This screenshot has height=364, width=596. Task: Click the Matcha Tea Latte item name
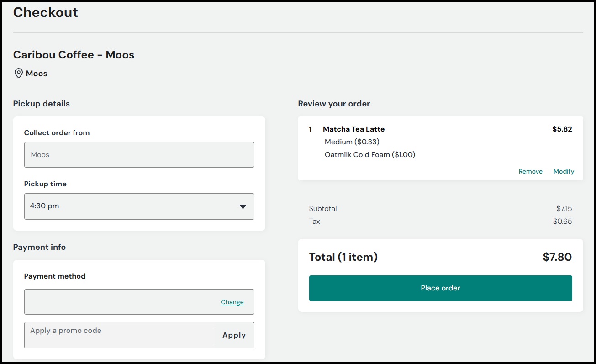click(353, 129)
